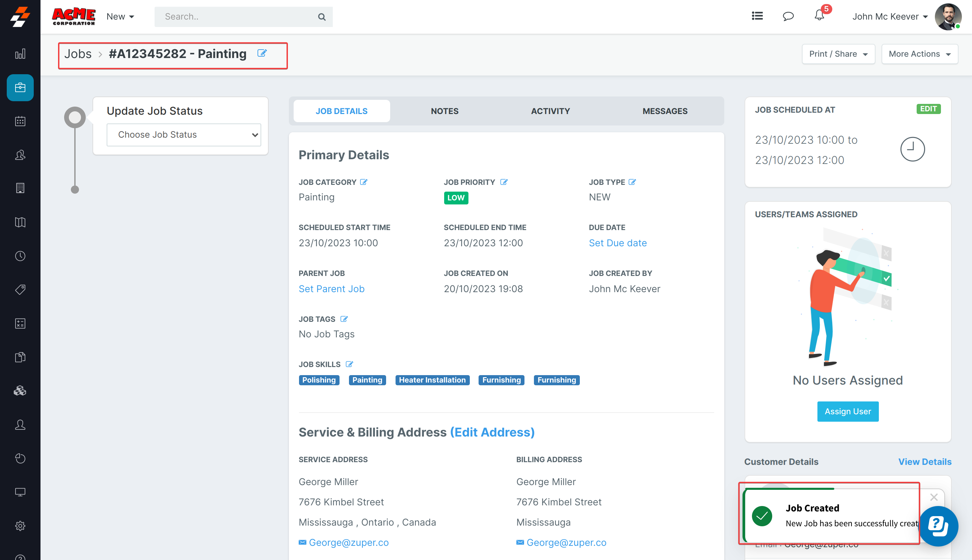The width and height of the screenshot is (972, 560).
Task: Edit Job Skills pencil icon
Action: 349,364
